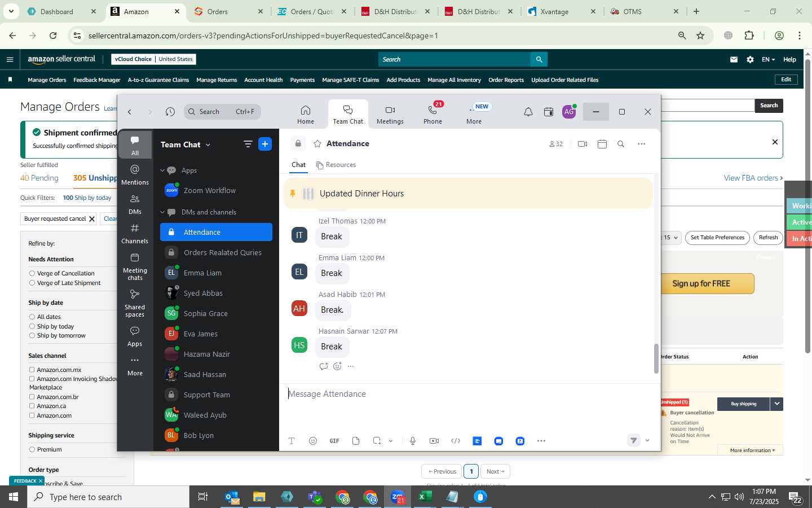Open Zoom history clock icon
812x508 pixels.
click(x=170, y=112)
